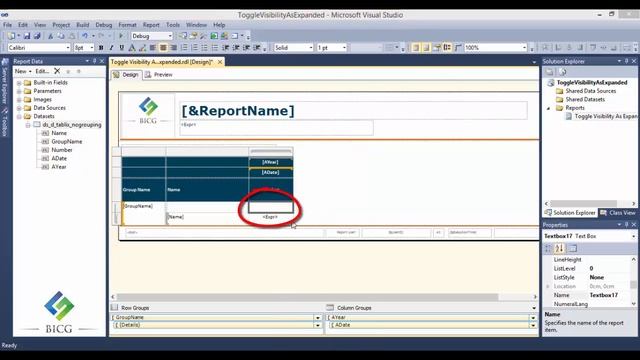This screenshot has width=640, height=360.
Task: Click the Foreground Color letter A icon
Action: [132, 48]
